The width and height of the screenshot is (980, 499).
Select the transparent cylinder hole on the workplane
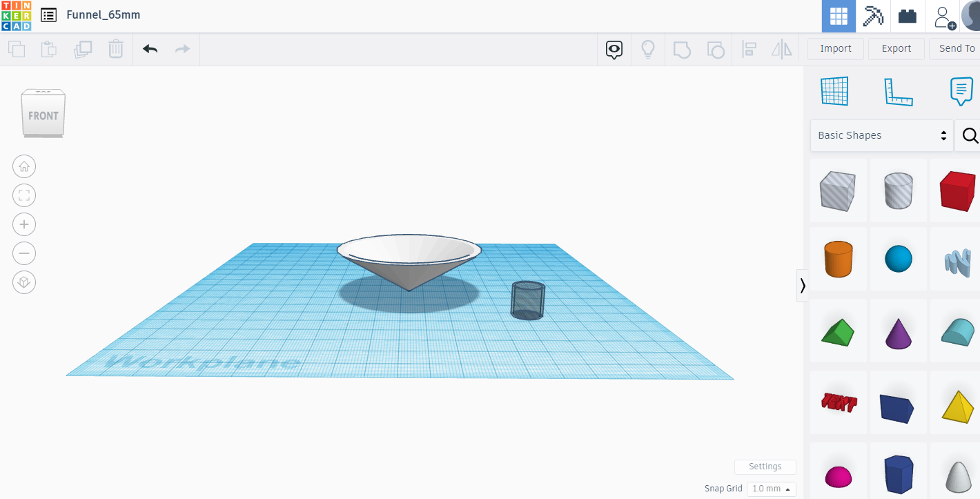pos(528,300)
